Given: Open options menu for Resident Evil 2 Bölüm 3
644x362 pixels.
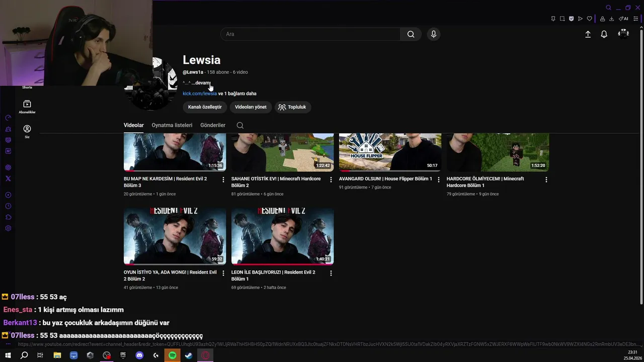Looking at the screenshot, I should (223, 179).
